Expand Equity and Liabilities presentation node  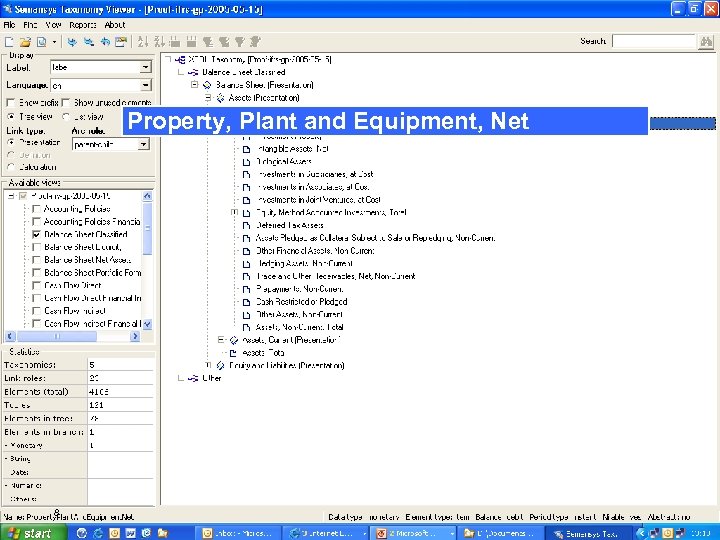pyautogui.click(x=207, y=366)
